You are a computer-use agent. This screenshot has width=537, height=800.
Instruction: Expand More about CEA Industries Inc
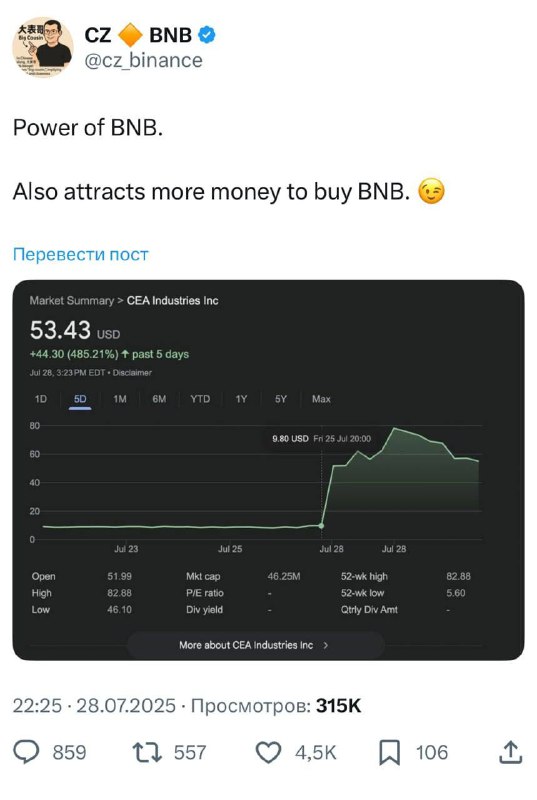point(255,645)
